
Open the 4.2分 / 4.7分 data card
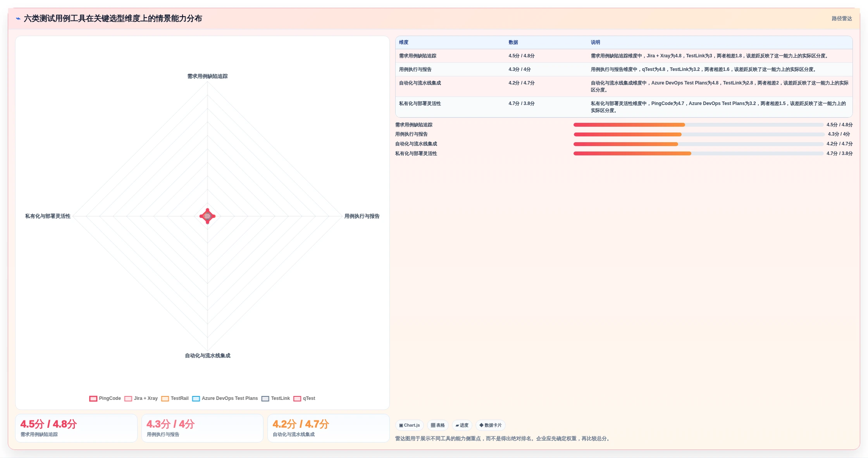[x=329, y=428]
